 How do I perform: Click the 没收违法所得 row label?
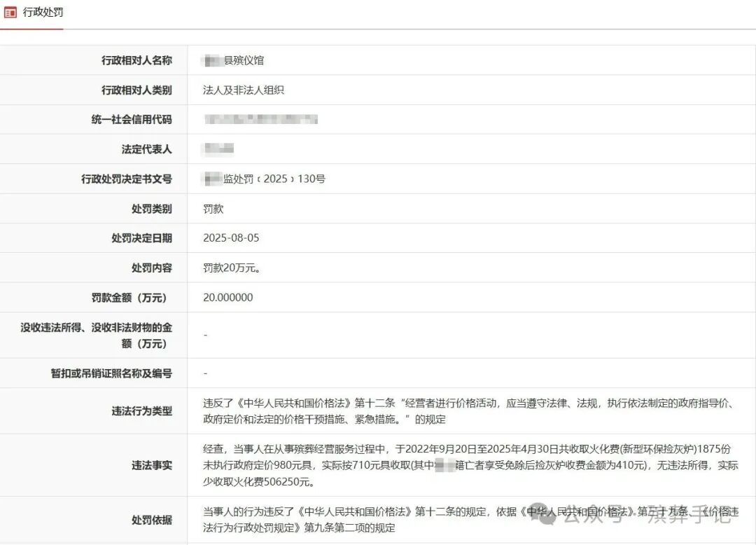[x=96, y=335]
